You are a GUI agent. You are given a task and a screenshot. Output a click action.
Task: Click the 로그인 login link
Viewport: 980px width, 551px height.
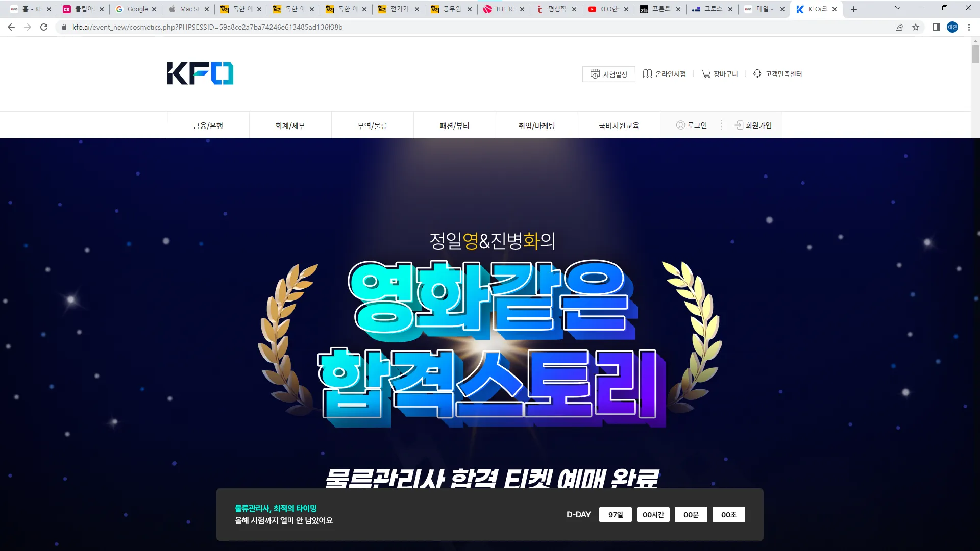pyautogui.click(x=692, y=125)
